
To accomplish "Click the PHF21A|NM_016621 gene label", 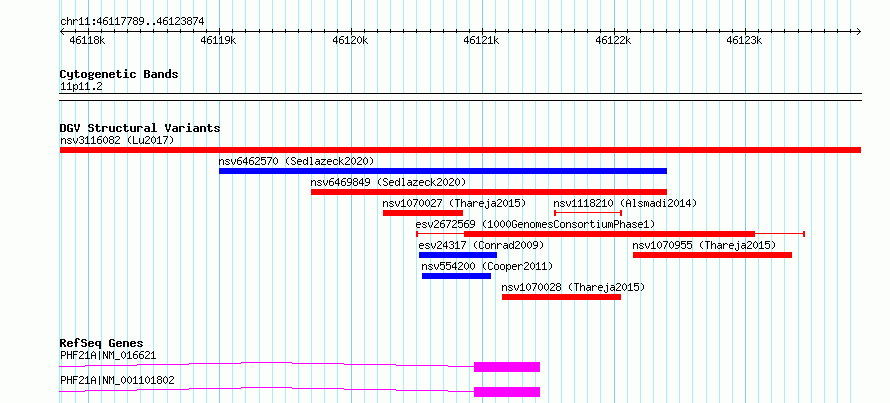I will tap(108, 356).
